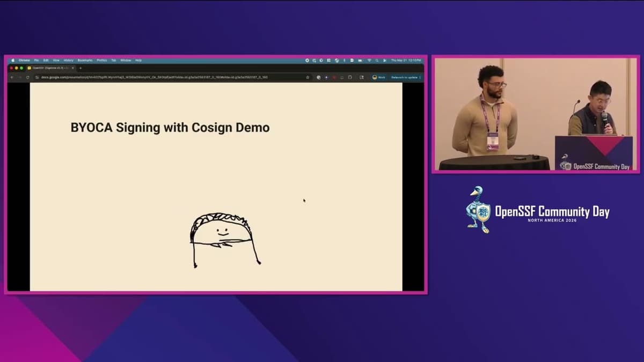Viewport: 644px width, 362px height.
Task: Open the Profiles menu
Action: click(102, 60)
